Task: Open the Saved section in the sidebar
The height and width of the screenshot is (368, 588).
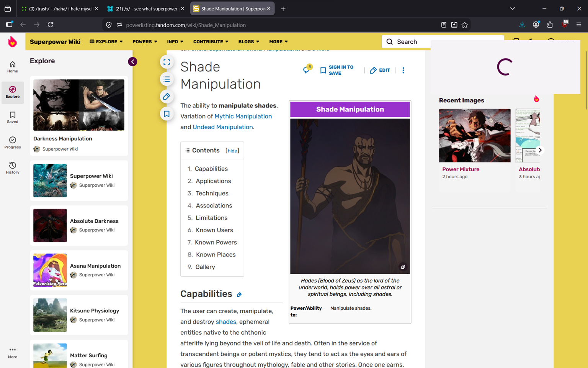Action: pyautogui.click(x=13, y=117)
